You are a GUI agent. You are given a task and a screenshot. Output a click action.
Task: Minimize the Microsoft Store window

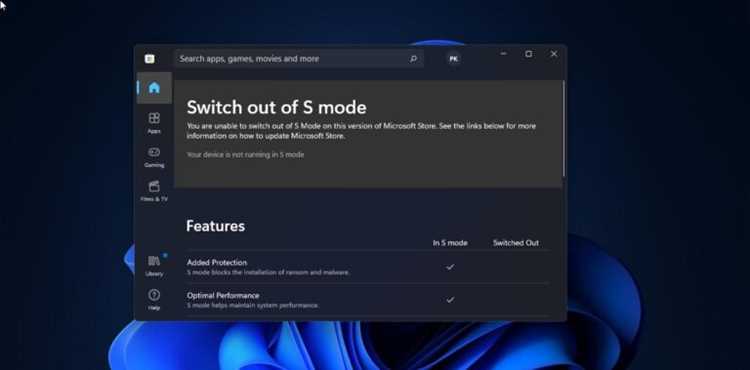(503, 54)
